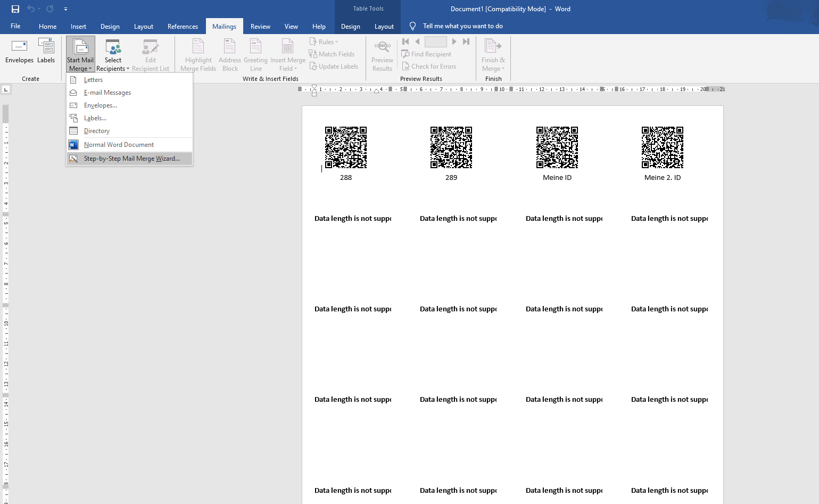Click Address Block icon
The image size is (819, 504).
coord(230,54)
